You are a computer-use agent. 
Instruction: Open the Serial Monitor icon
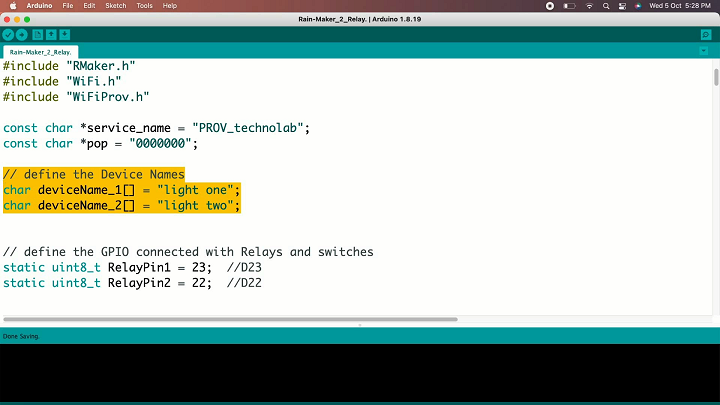pos(706,35)
